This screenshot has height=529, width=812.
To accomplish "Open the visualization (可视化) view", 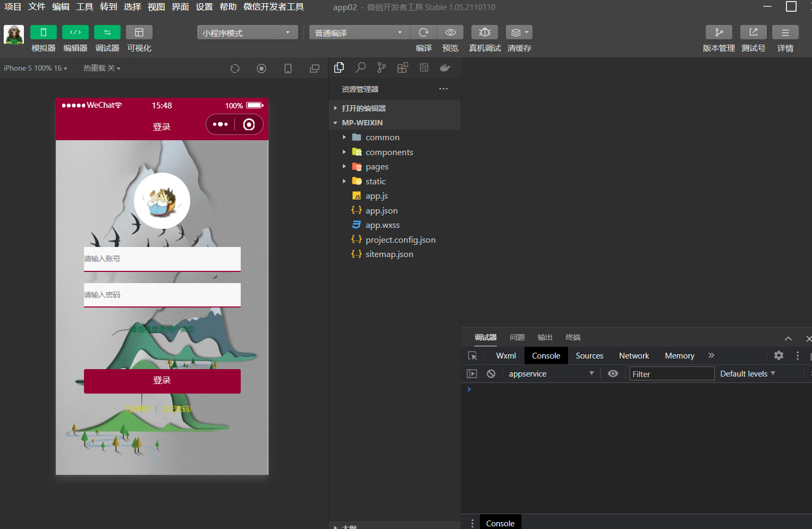I will click(x=139, y=32).
